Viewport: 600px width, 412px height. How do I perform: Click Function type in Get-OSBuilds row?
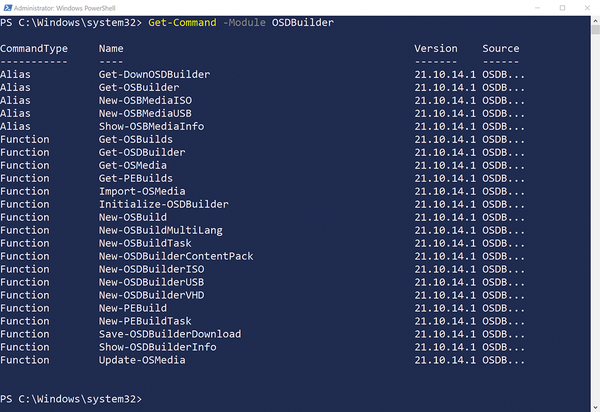[25, 139]
